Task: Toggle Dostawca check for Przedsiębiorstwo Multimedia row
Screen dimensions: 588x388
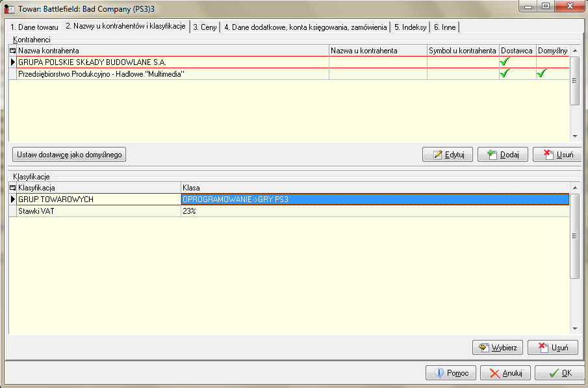Action: click(x=505, y=73)
